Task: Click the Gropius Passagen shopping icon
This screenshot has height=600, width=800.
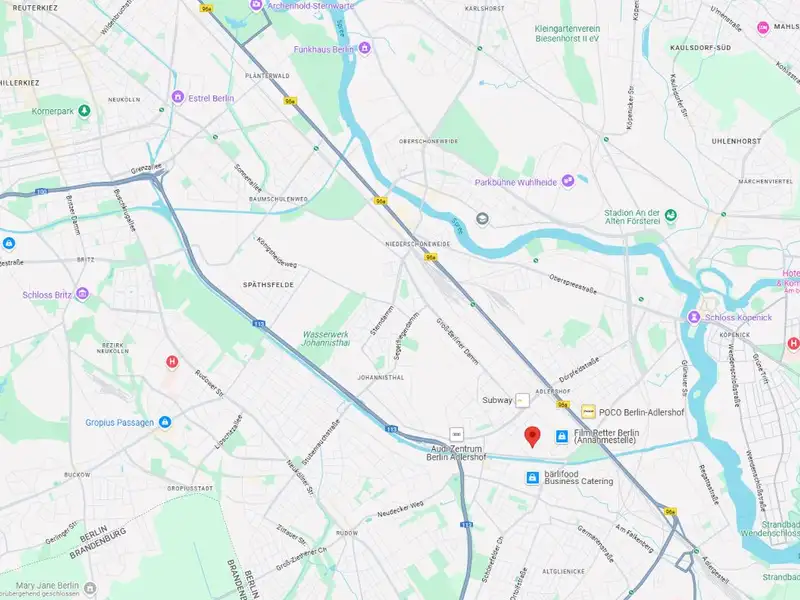Action: pos(164,422)
